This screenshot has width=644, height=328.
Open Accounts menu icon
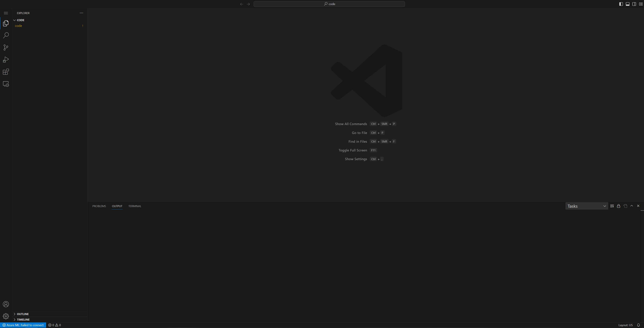coord(6,304)
